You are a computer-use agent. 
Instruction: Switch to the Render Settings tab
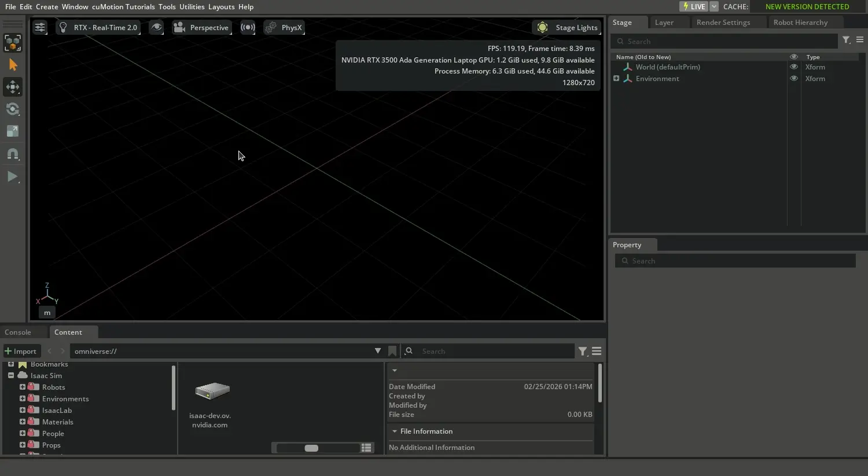pos(723,23)
